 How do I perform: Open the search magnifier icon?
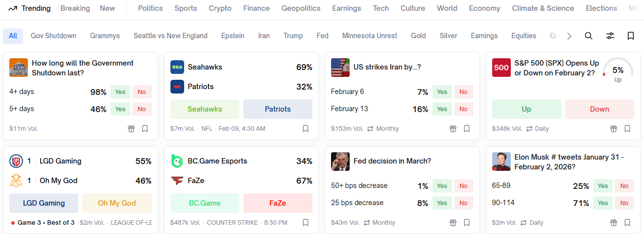[x=589, y=36]
